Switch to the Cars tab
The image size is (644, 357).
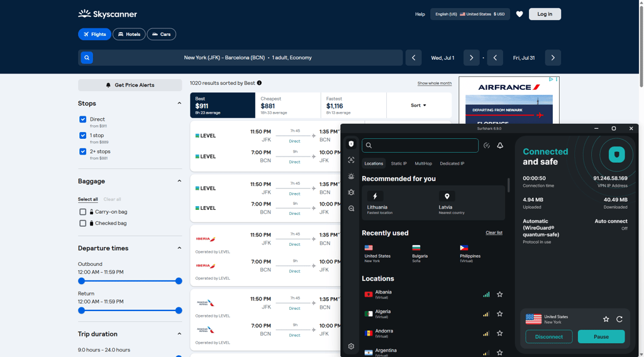[x=162, y=34]
